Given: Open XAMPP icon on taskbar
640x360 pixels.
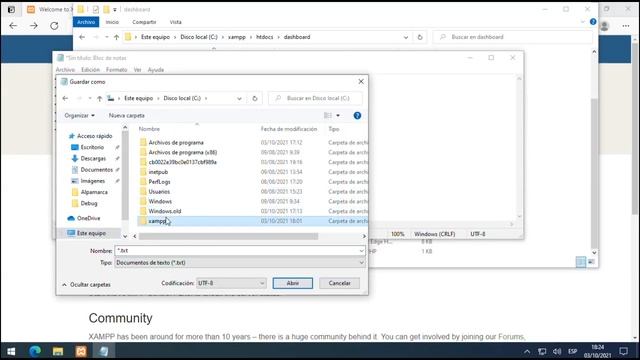Looking at the screenshot, I should pyautogui.click(x=81, y=351).
